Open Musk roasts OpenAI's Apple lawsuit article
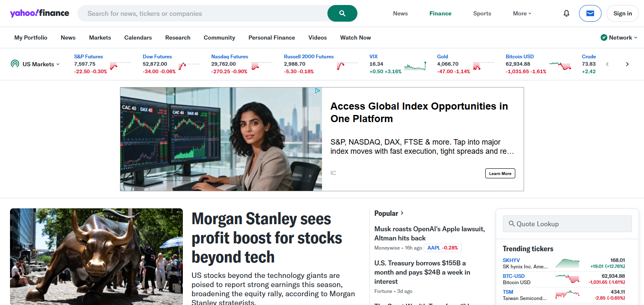The image size is (644, 305). pos(429,233)
